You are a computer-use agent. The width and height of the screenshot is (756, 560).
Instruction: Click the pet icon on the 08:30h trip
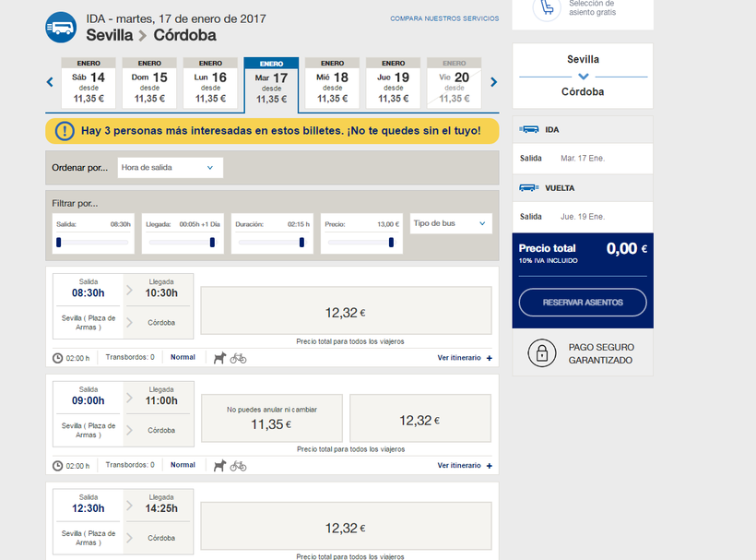(x=219, y=358)
